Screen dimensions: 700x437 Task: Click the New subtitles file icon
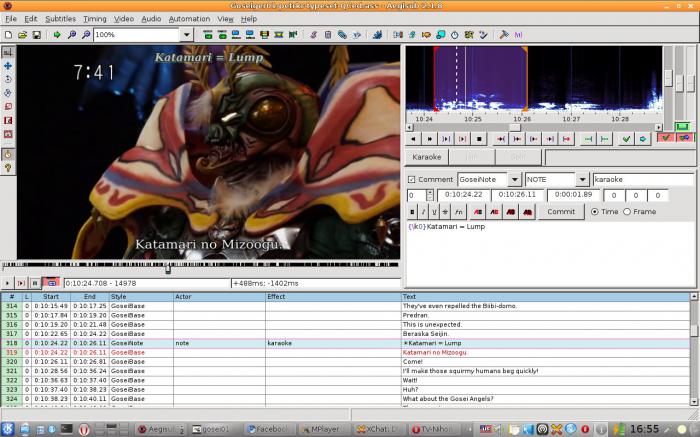[x=8, y=35]
